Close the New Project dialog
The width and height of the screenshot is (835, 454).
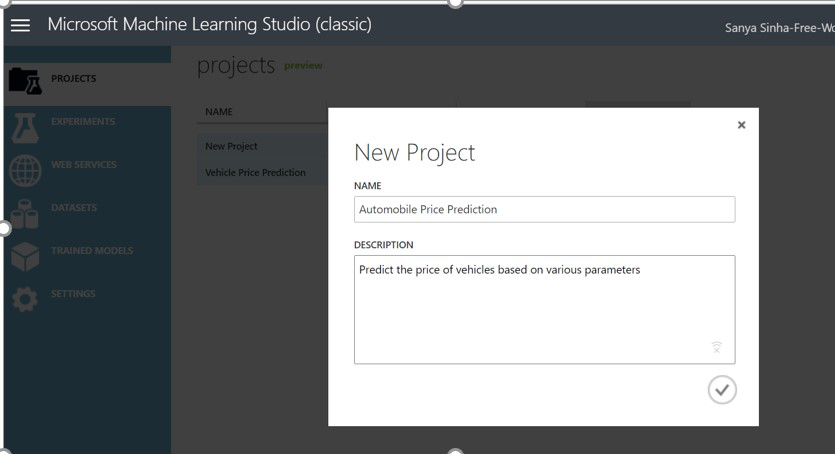tap(741, 125)
